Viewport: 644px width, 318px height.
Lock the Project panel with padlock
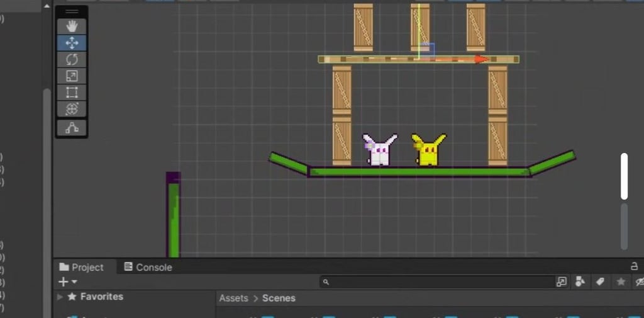[634, 266]
